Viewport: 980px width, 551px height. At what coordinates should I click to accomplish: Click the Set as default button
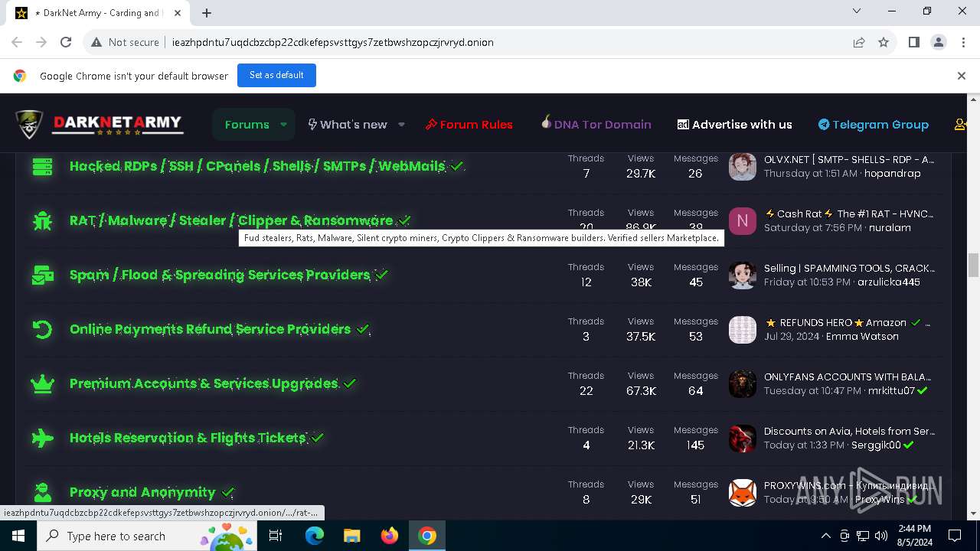(276, 75)
